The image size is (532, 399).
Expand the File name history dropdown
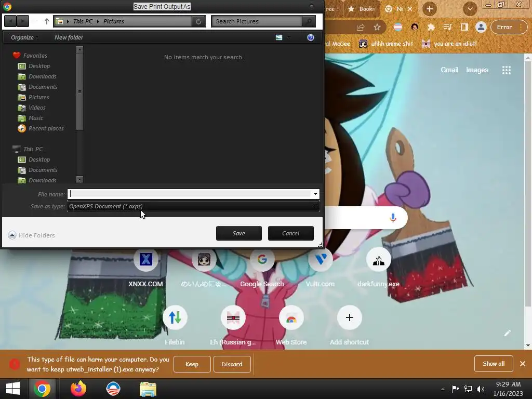(315, 194)
